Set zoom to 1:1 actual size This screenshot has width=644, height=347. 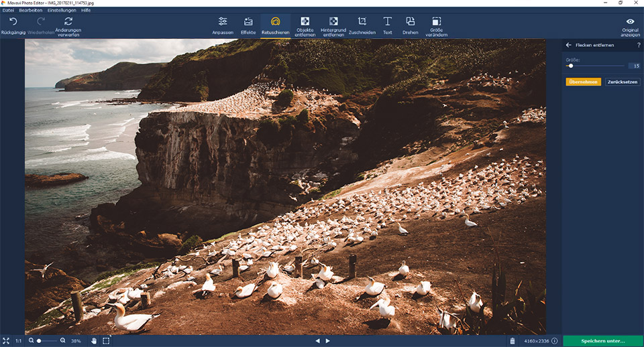click(x=19, y=341)
